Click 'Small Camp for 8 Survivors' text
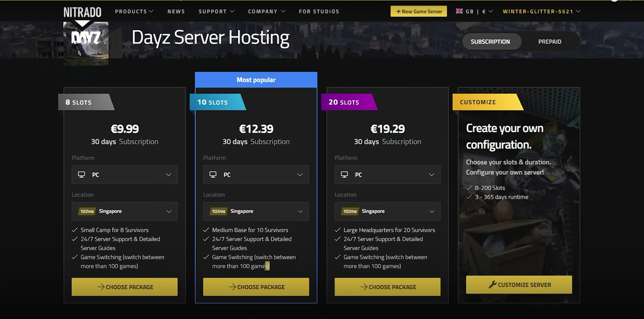 (114, 230)
